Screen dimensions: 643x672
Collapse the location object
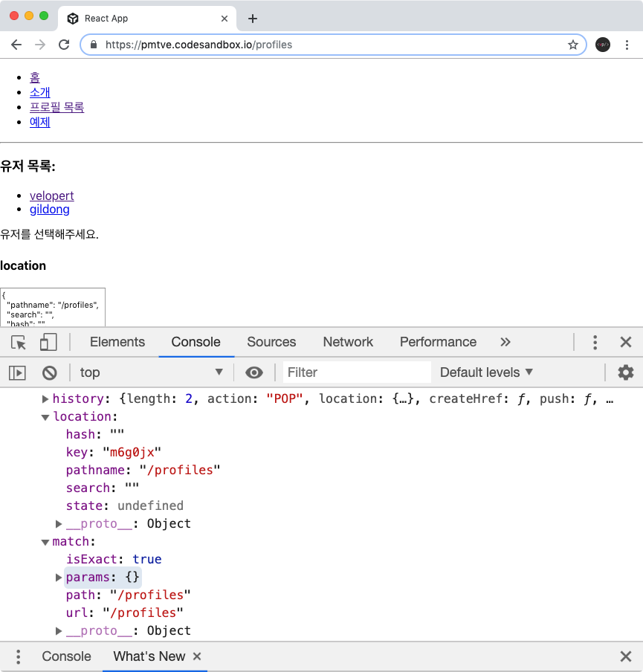pyautogui.click(x=45, y=417)
